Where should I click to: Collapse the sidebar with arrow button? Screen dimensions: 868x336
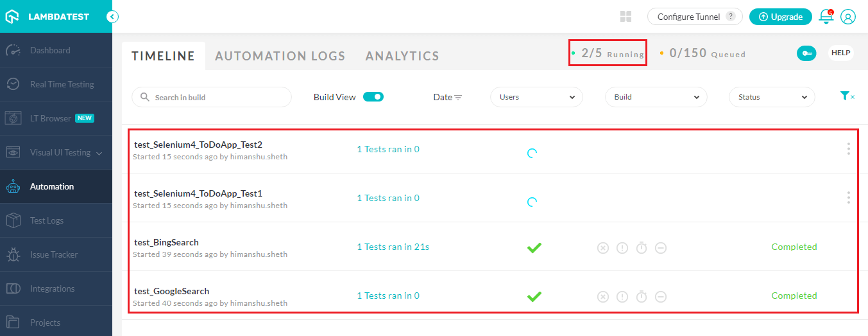point(112,17)
